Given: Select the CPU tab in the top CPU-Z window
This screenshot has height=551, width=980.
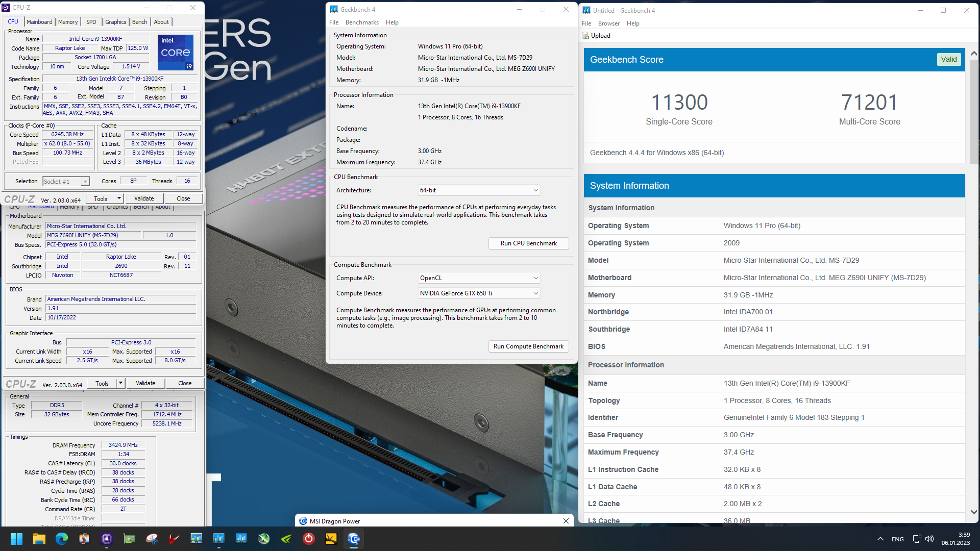Looking at the screenshot, I should click(13, 21).
